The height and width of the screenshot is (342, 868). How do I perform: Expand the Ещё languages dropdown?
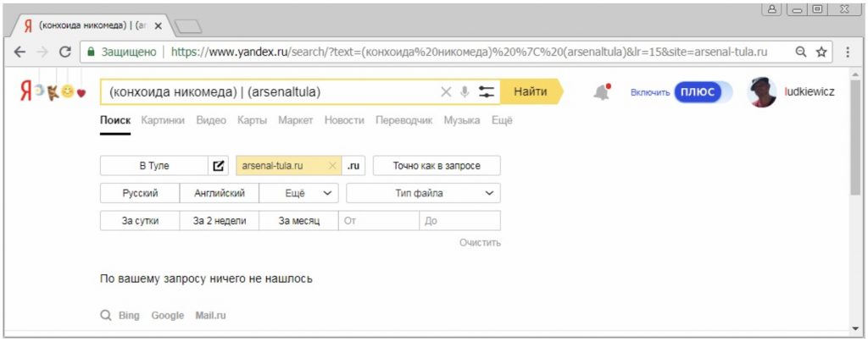(299, 193)
